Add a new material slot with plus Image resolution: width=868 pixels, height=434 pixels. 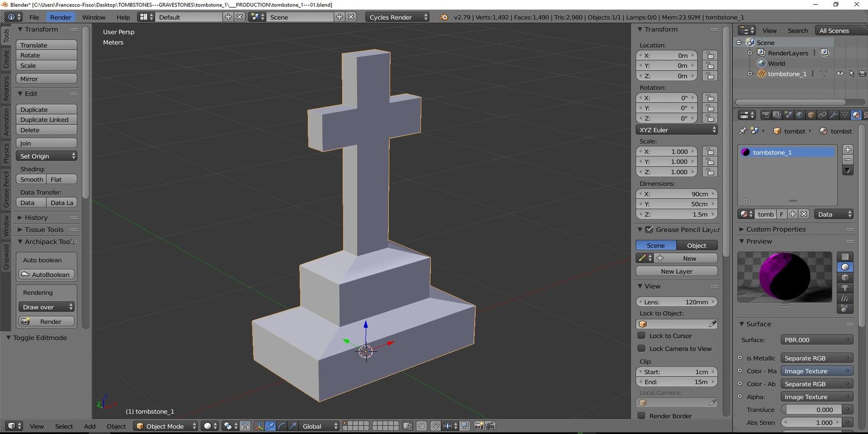point(848,149)
